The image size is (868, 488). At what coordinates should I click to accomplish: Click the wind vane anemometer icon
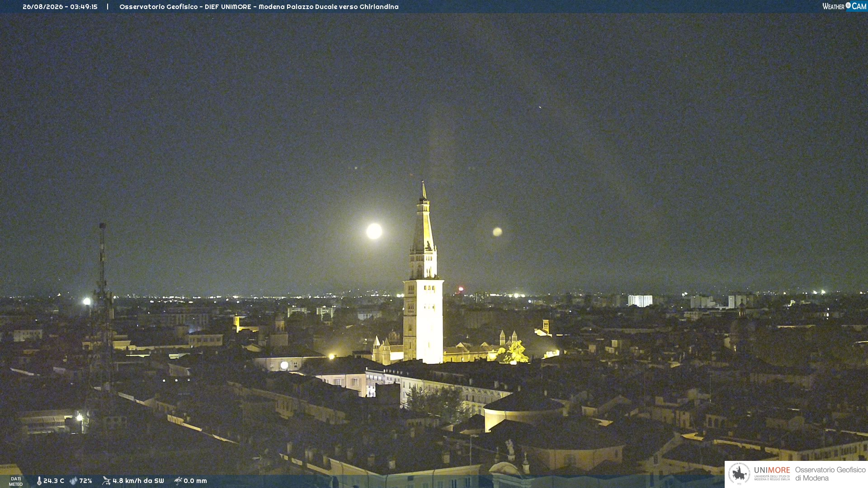click(106, 481)
